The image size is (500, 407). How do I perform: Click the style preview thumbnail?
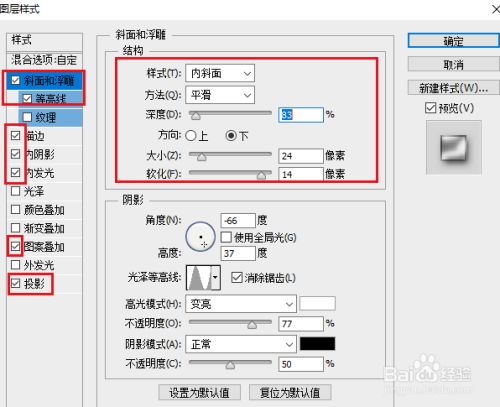[454, 147]
